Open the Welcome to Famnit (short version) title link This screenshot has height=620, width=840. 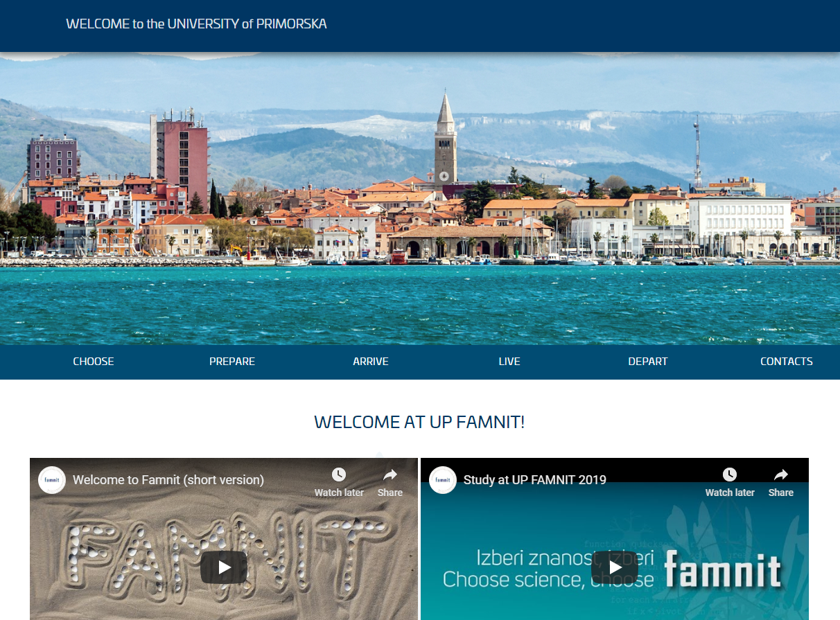point(168,479)
